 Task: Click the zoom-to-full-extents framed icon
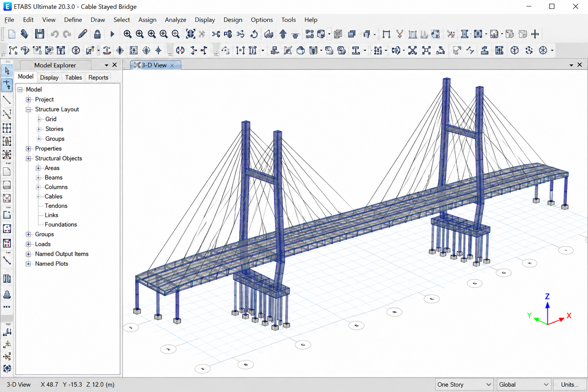click(190, 34)
